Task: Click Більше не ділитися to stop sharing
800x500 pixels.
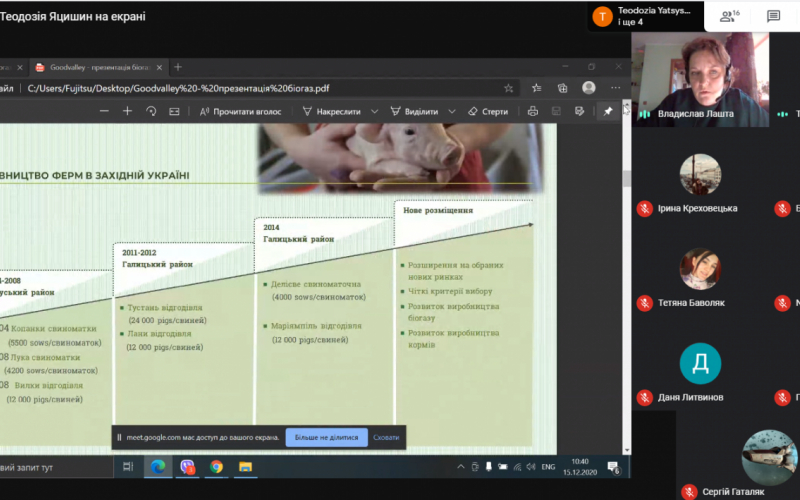Action: pyautogui.click(x=327, y=437)
